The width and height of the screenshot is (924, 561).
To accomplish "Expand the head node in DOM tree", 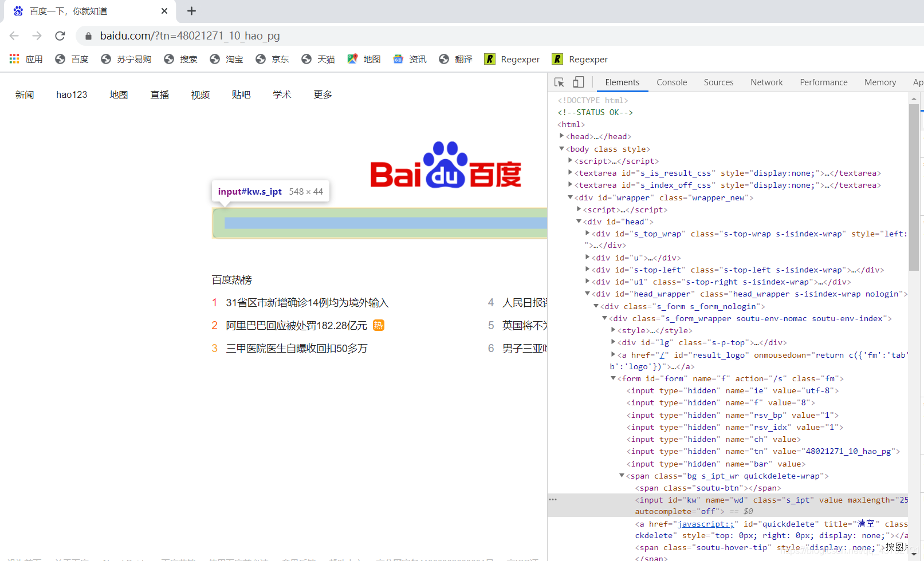I will click(x=562, y=136).
